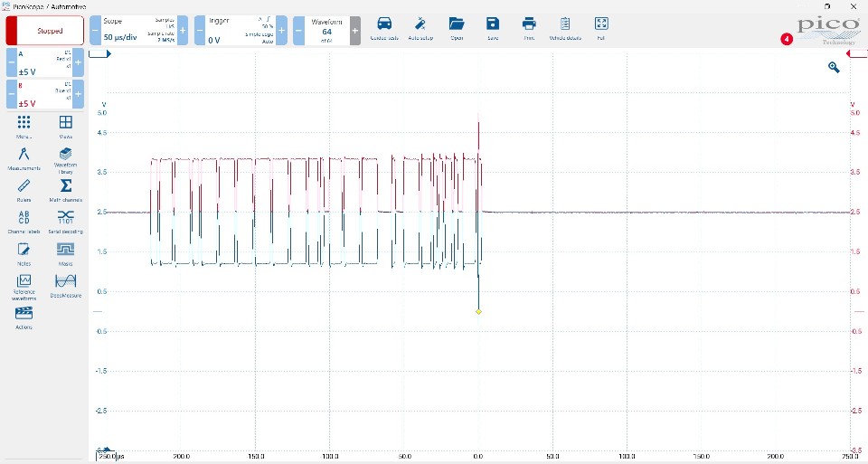
Task: Click the Pico Technology logo
Action: coord(827,31)
